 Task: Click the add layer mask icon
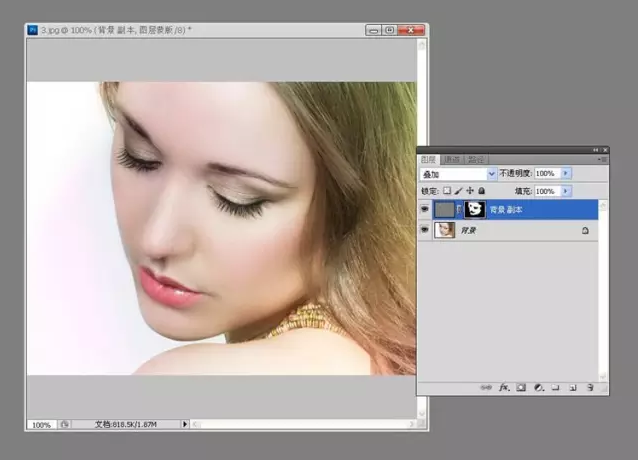pyautogui.click(x=521, y=387)
